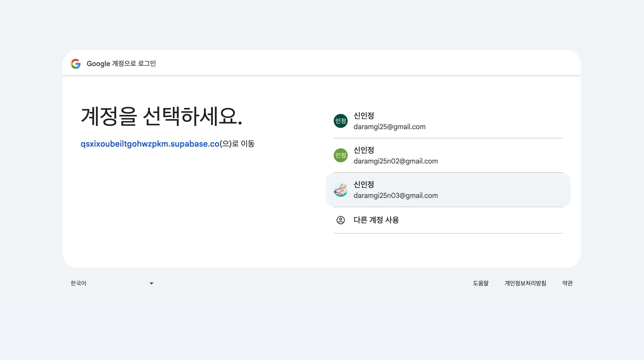Choose the daramgi25@gmail.com email address
644x360 pixels.
pos(389,127)
